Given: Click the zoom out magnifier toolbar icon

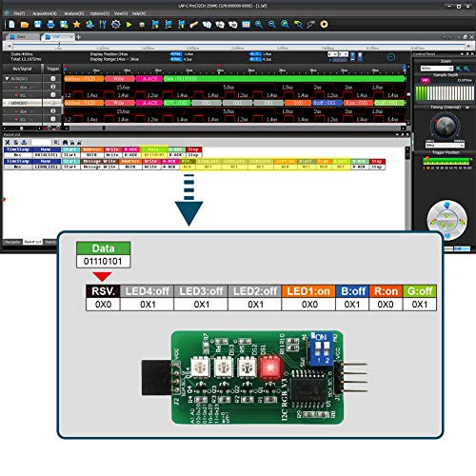Looking at the screenshot, I should click(x=272, y=24).
